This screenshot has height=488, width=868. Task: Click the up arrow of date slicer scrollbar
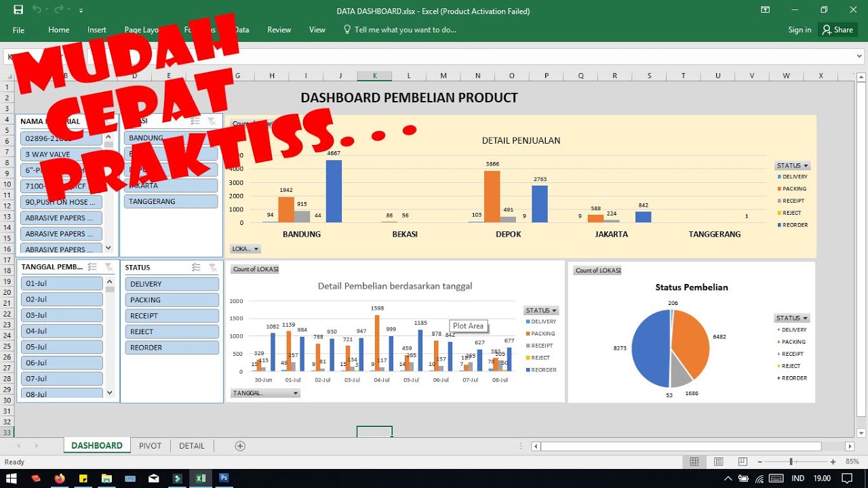coord(110,281)
